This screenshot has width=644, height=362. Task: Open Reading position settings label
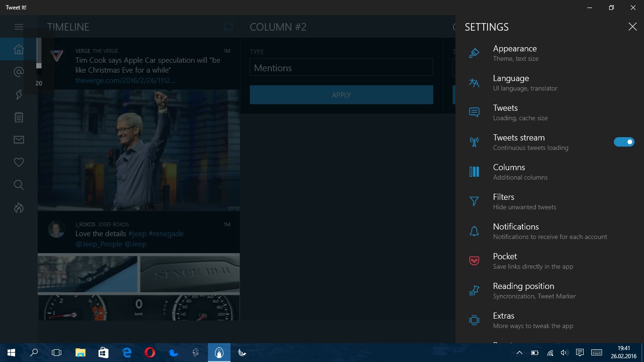tap(523, 286)
